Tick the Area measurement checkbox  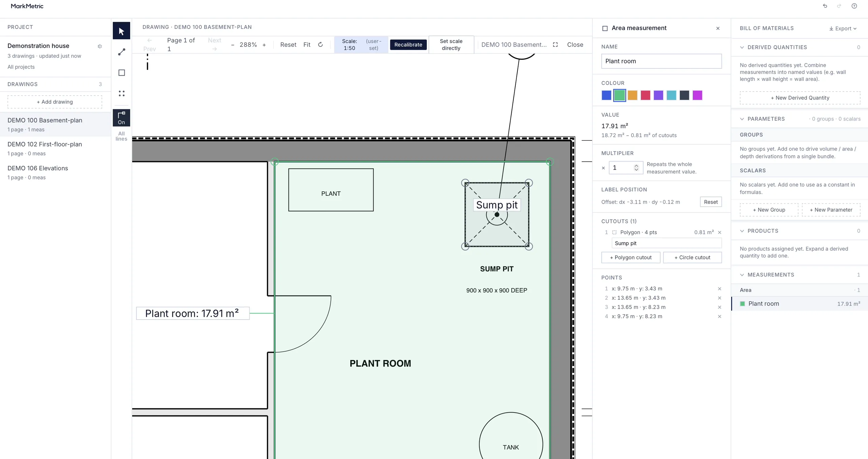tap(605, 28)
